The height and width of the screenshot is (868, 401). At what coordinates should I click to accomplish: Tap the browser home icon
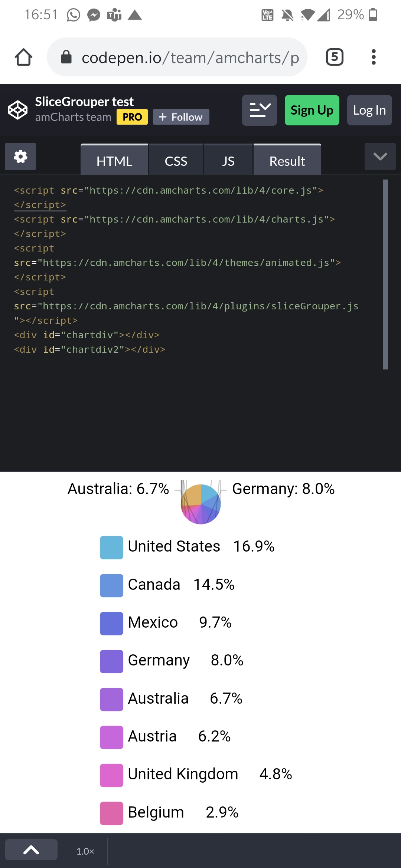[x=23, y=57]
